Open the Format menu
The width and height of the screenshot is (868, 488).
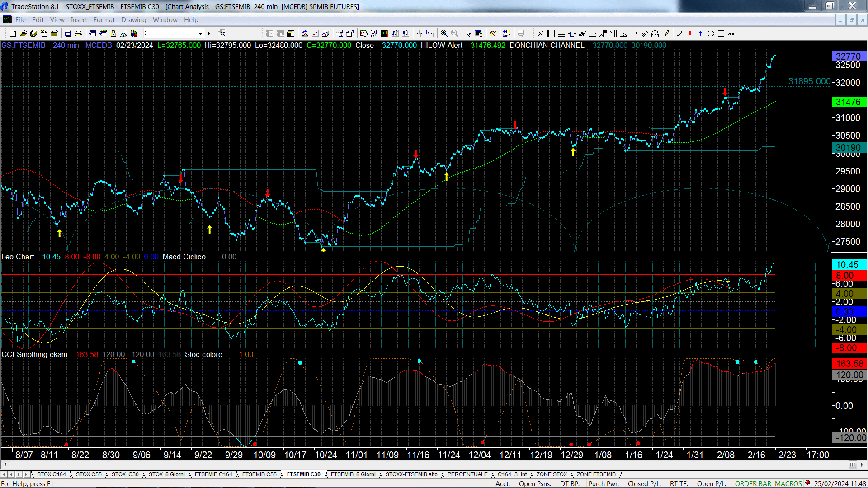pos(104,19)
